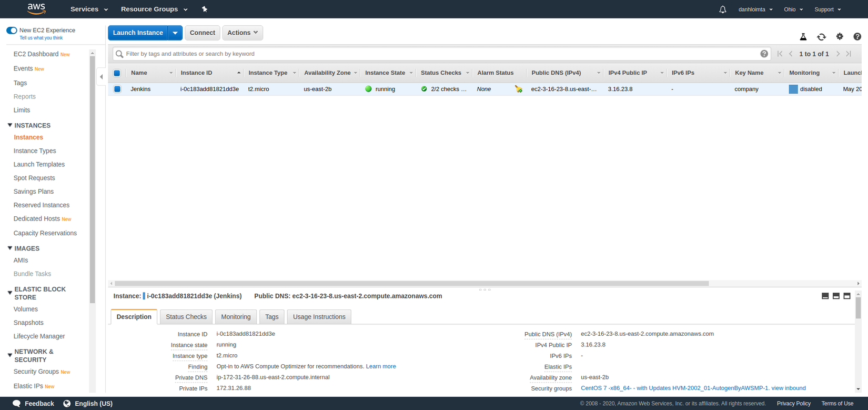Click the search magnifier icon
The image size is (868, 410).
pyautogui.click(x=119, y=54)
